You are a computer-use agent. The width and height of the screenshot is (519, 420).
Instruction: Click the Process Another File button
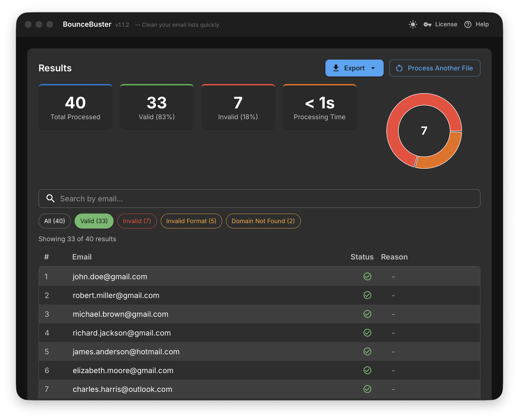tap(435, 68)
